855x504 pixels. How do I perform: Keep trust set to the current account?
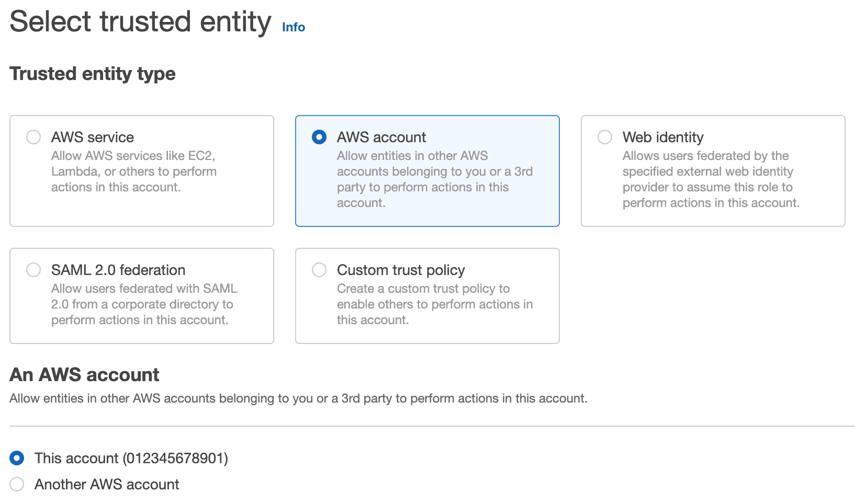(16, 458)
